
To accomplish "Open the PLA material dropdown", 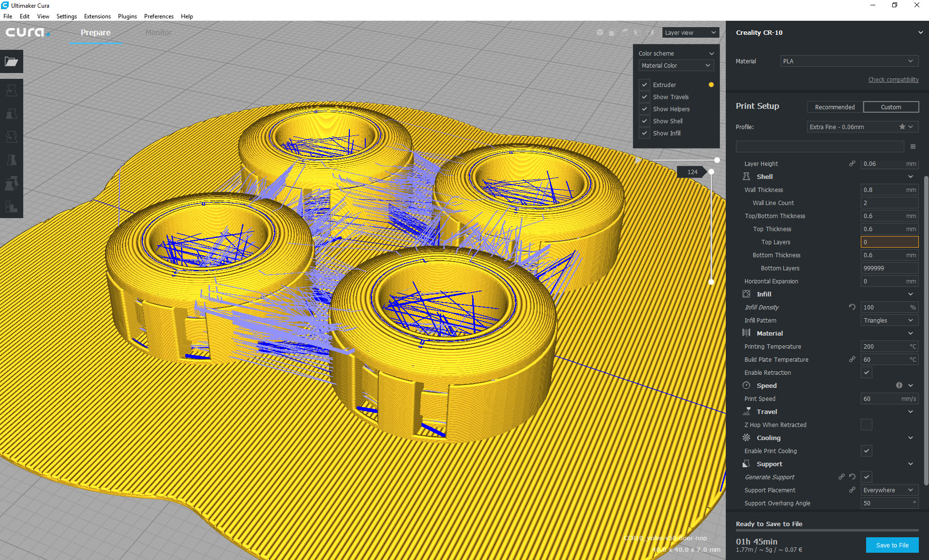I will [849, 61].
